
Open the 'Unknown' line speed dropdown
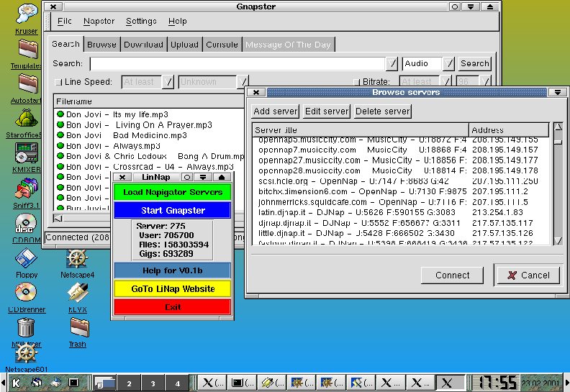click(243, 82)
